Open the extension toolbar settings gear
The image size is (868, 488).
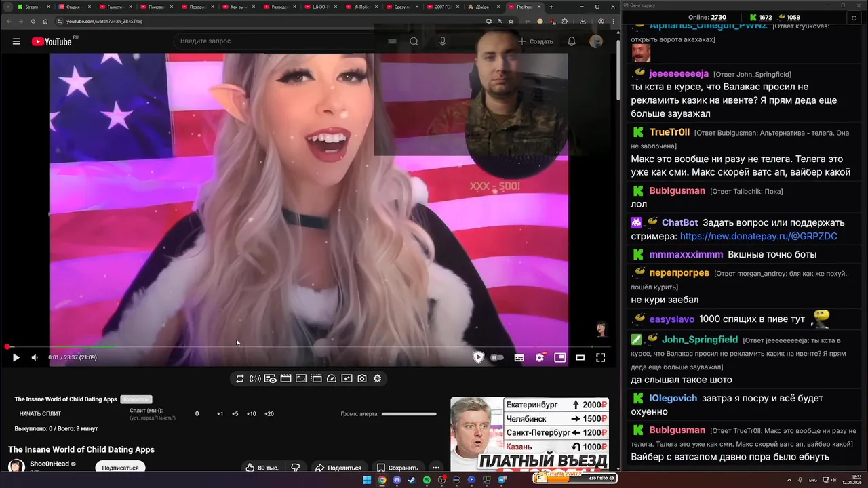point(378,379)
